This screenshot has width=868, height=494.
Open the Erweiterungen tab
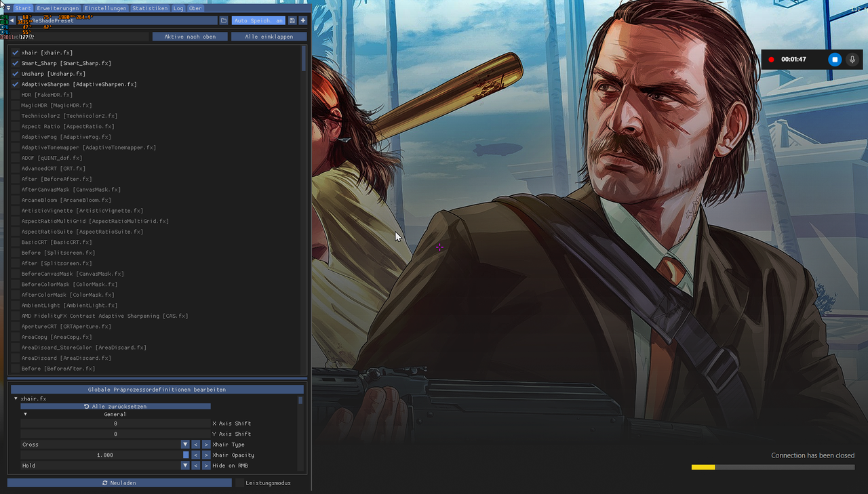click(58, 8)
